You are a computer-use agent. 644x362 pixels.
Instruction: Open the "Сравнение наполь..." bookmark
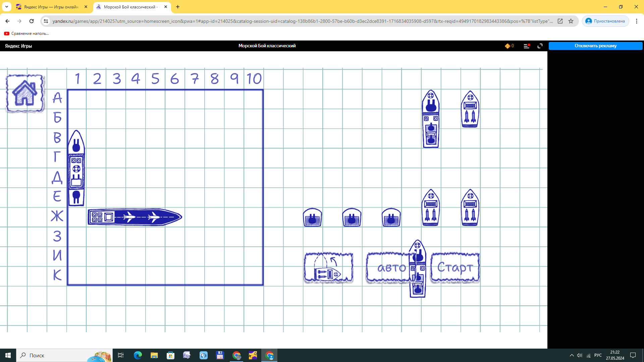26,34
